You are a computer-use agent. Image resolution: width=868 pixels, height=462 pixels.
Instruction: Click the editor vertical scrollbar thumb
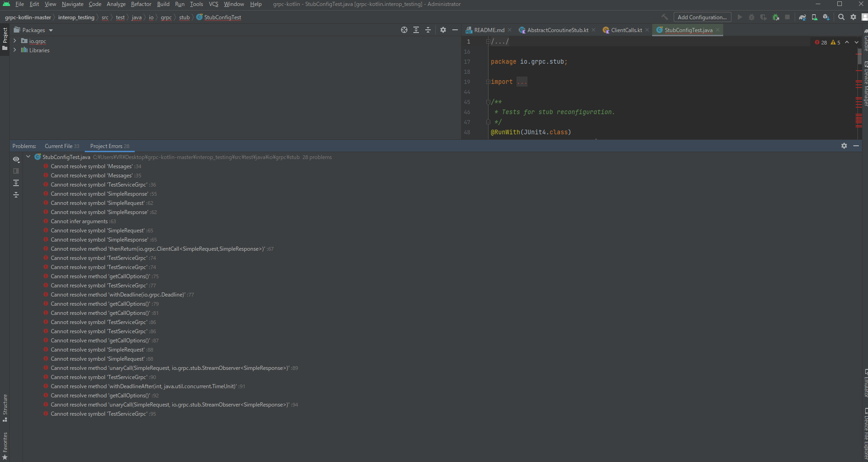[x=859, y=56]
